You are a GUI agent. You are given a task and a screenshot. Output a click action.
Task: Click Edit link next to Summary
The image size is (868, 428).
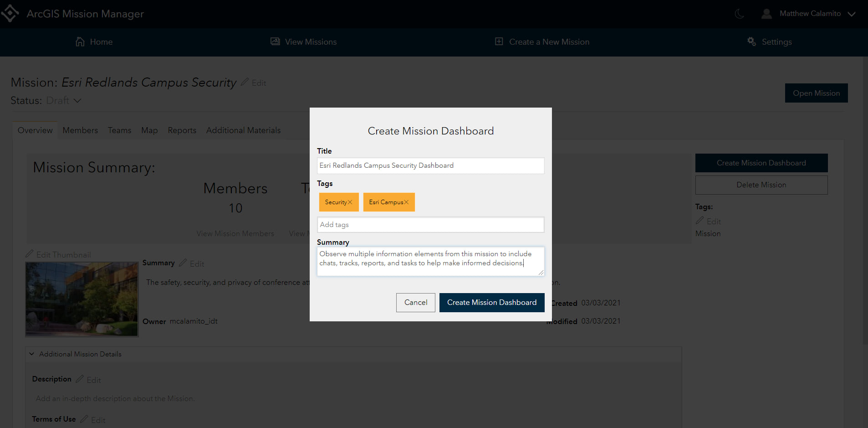197,264
